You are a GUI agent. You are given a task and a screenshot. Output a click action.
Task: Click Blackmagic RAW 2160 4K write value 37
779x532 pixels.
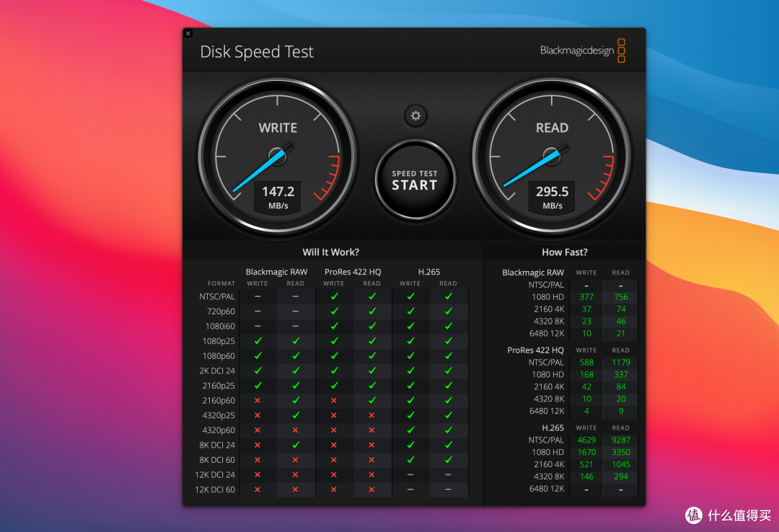point(586,309)
